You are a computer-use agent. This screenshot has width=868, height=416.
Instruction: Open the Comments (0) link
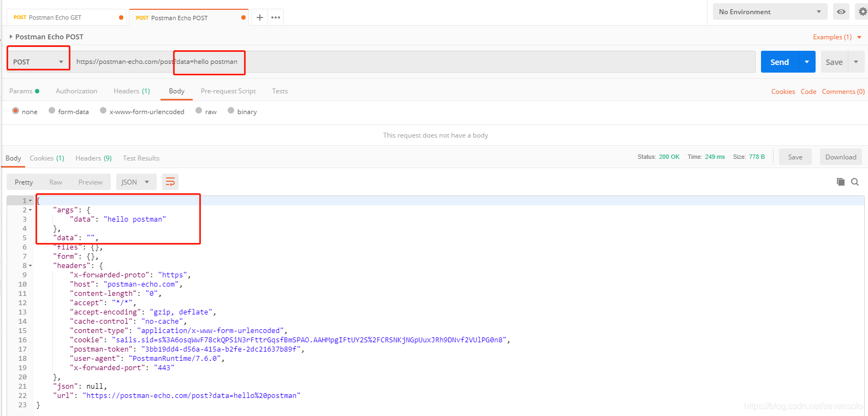pos(843,92)
